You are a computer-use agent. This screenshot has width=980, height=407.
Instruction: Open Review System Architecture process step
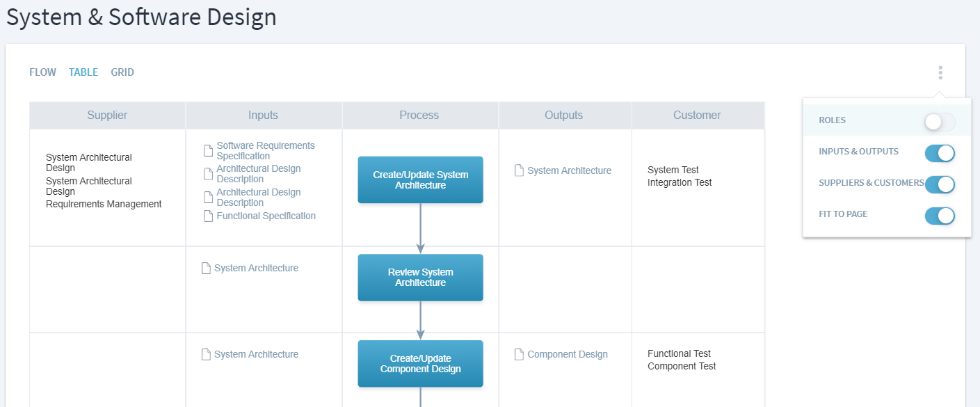point(420,278)
